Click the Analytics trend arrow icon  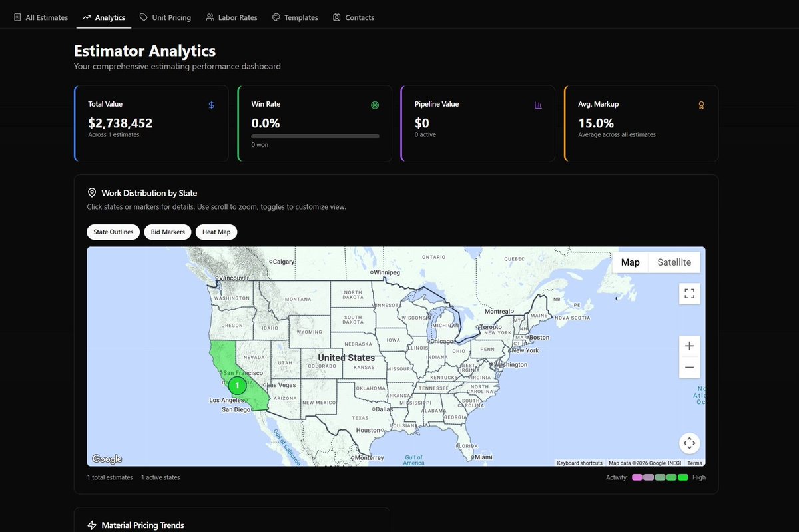[x=87, y=17]
